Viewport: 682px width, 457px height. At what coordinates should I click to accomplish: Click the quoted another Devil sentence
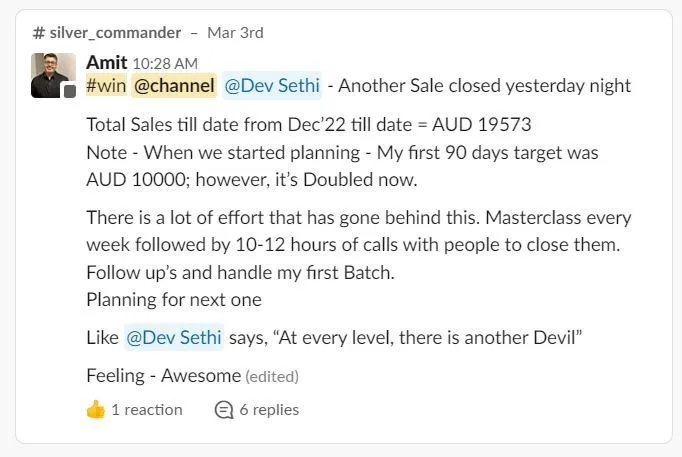point(428,337)
